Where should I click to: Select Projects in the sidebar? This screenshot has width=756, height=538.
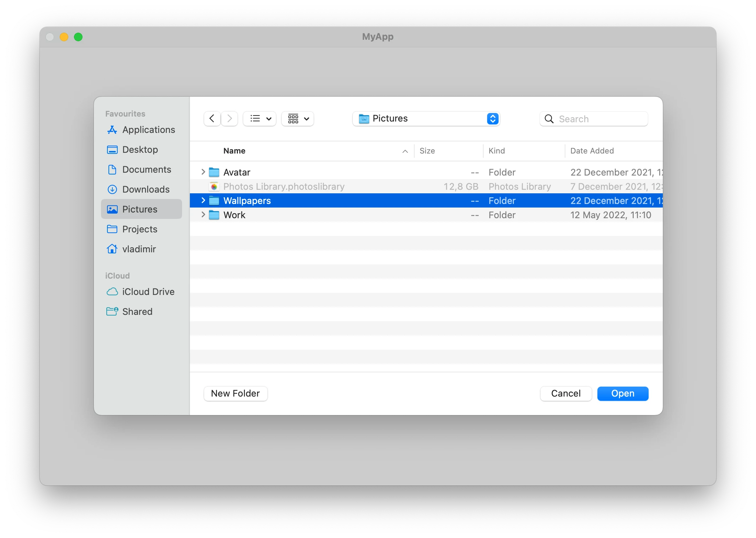coord(140,229)
